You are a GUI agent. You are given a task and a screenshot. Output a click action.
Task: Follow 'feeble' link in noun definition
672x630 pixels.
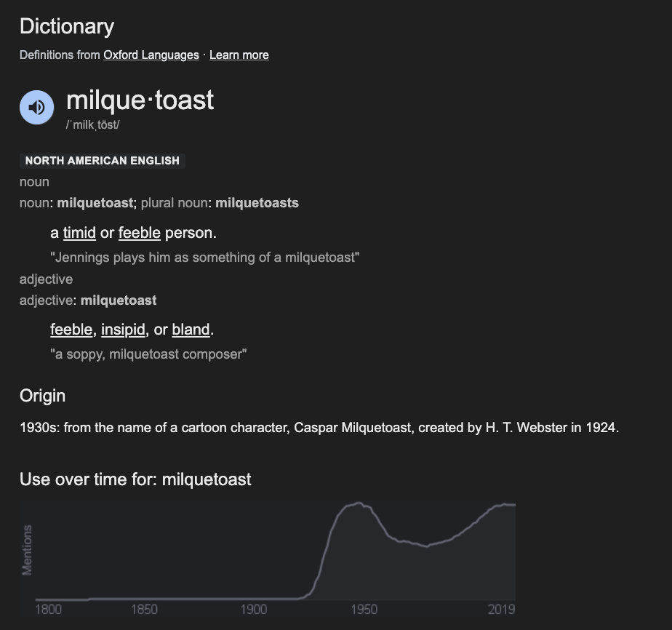(140, 233)
